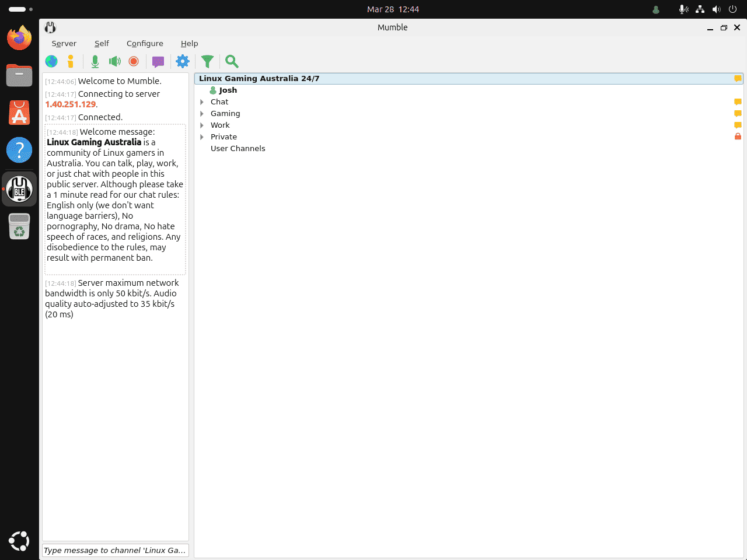The width and height of the screenshot is (747, 560).
Task: Click the Mumble dock icon
Action: [19, 189]
